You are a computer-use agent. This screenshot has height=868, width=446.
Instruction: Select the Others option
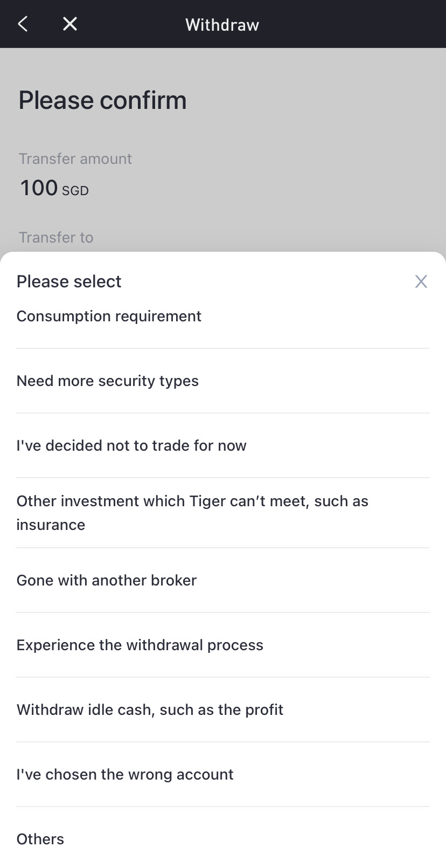click(40, 839)
